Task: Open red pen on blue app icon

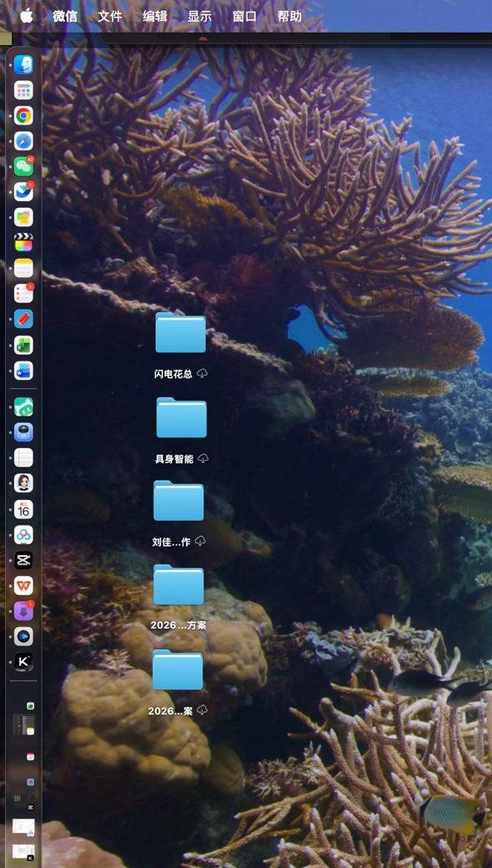Action: tap(23, 320)
